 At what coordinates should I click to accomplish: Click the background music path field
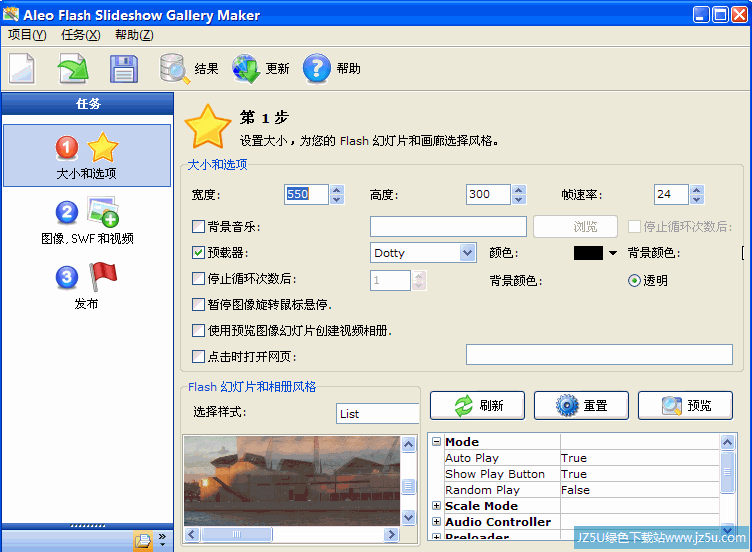pyautogui.click(x=448, y=226)
